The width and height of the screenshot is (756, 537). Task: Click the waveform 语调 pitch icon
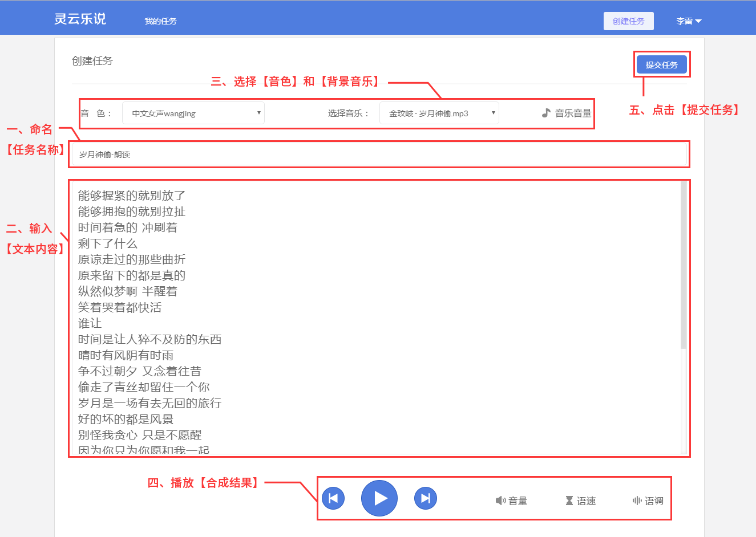point(637,501)
